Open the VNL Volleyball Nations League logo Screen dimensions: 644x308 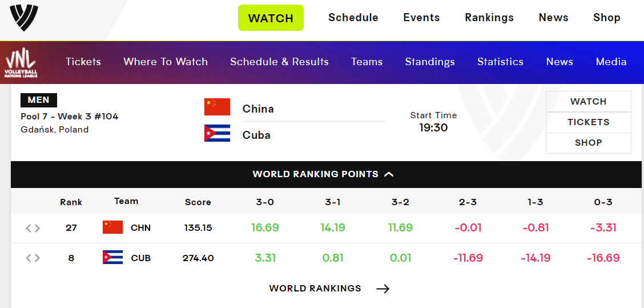click(x=21, y=62)
